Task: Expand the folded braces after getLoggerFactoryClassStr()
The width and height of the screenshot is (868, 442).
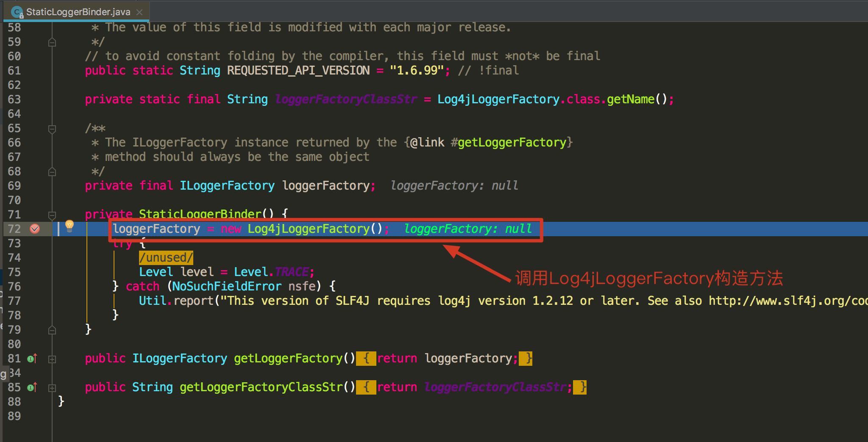Action: 366,387
